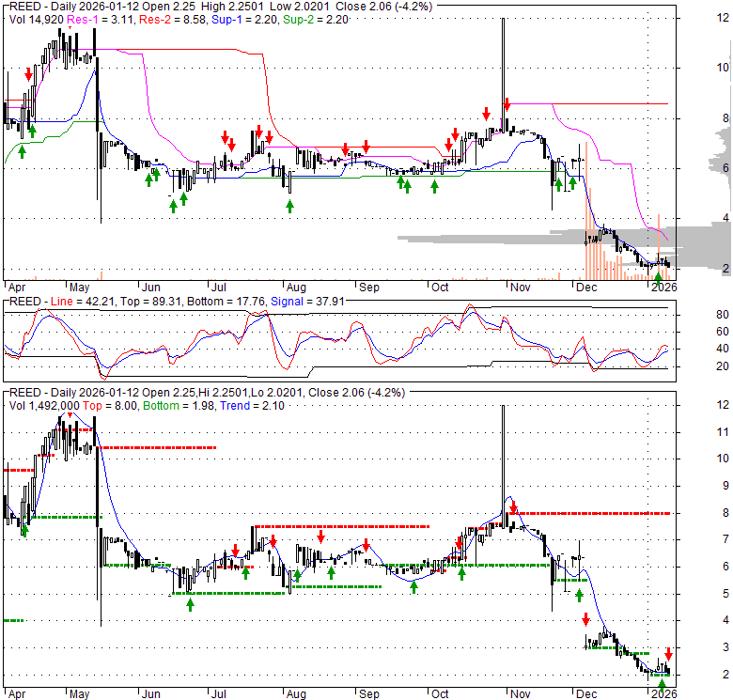This screenshot has height=700, width=733.
Task: Click the 'Bottom = 1.98' label in bottom chart
Action: (x=179, y=406)
